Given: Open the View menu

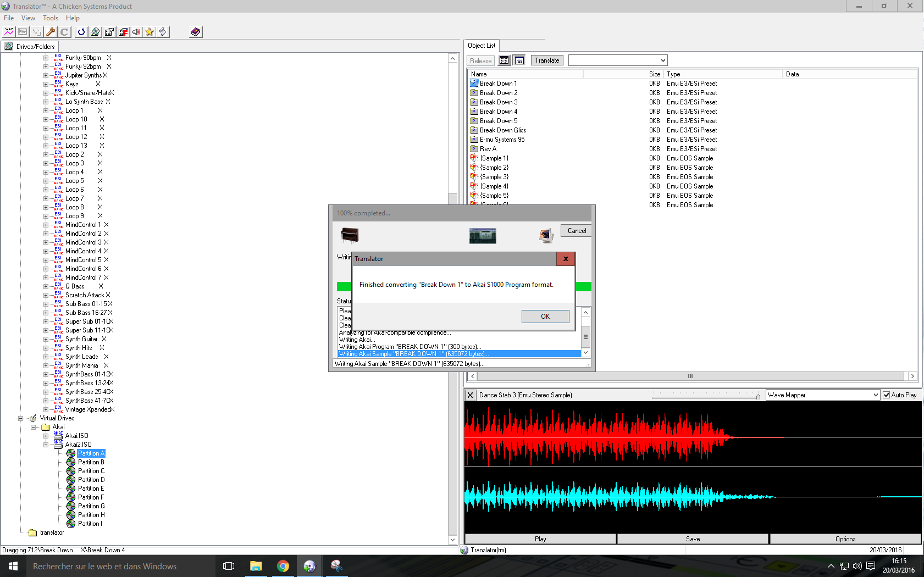Looking at the screenshot, I should (28, 18).
